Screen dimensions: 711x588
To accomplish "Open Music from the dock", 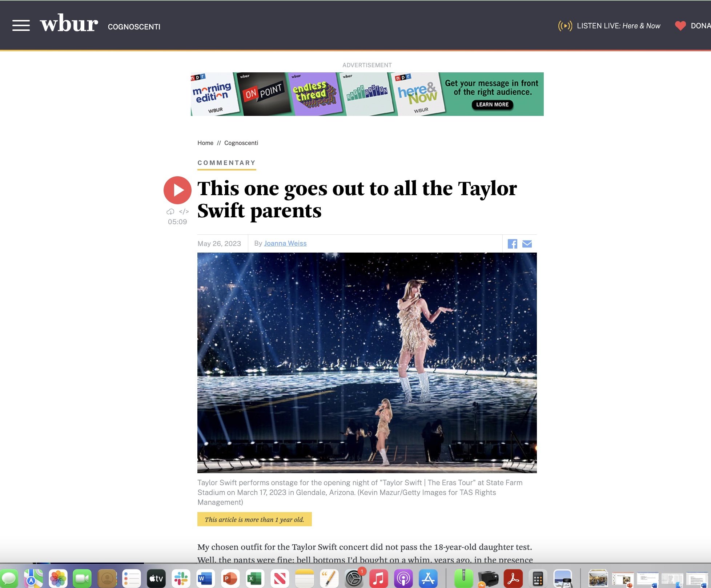I will 378,578.
